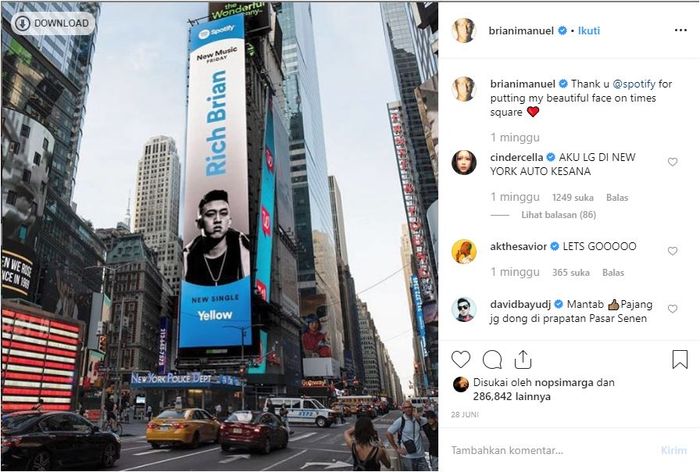Viewport: 700px width, 472px height.
Task: Open cindercella profile avatar
Action: pos(463,162)
